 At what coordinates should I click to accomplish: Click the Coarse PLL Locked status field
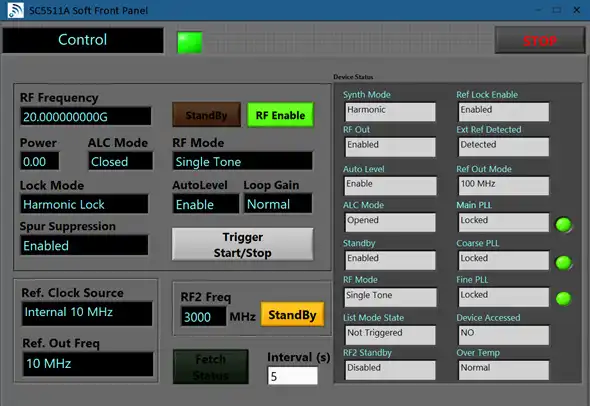click(x=504, y=260)
